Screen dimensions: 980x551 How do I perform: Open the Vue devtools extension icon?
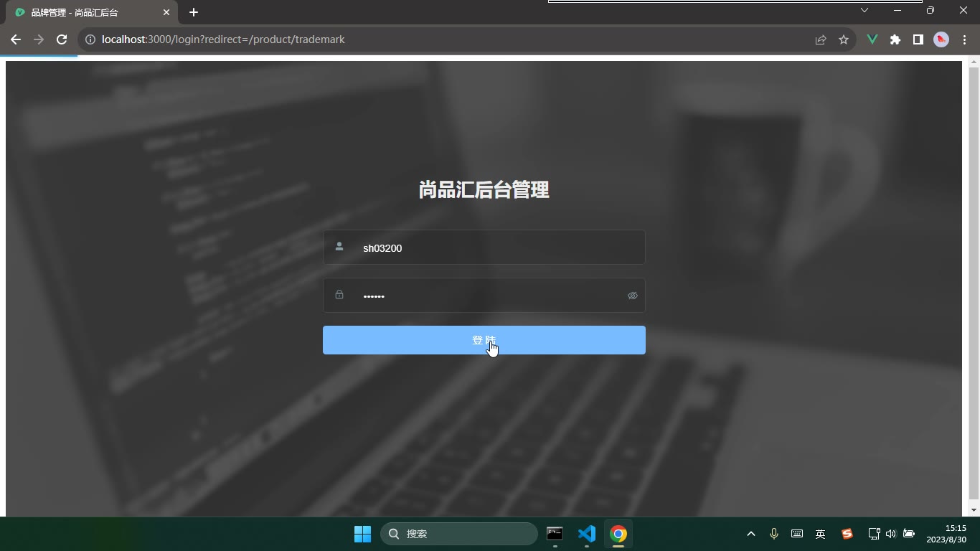pyautogui.click(x=872, y=39)
